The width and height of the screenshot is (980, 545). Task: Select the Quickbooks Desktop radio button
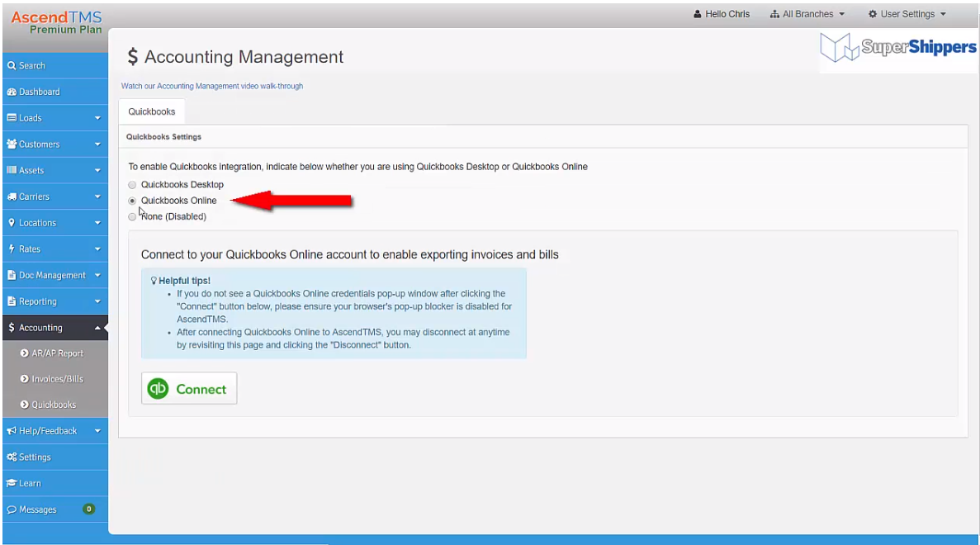[132, 185]
